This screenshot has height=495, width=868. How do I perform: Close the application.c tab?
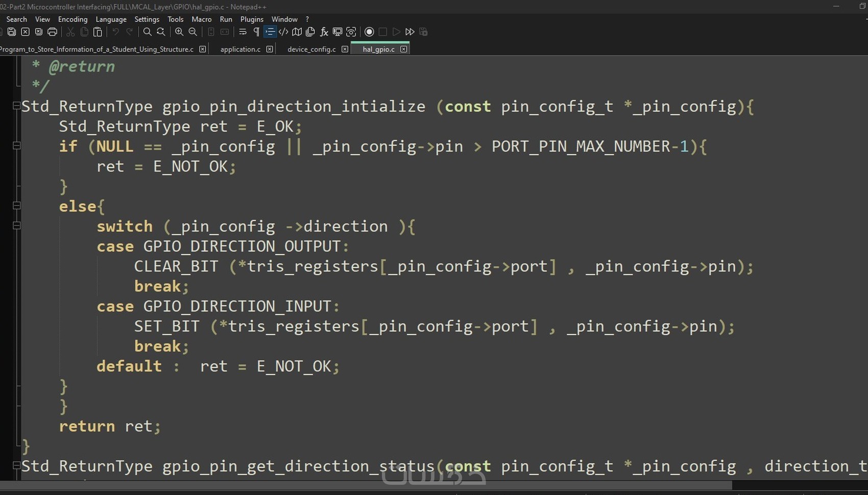pyautogui.click(x=270, y=49)
